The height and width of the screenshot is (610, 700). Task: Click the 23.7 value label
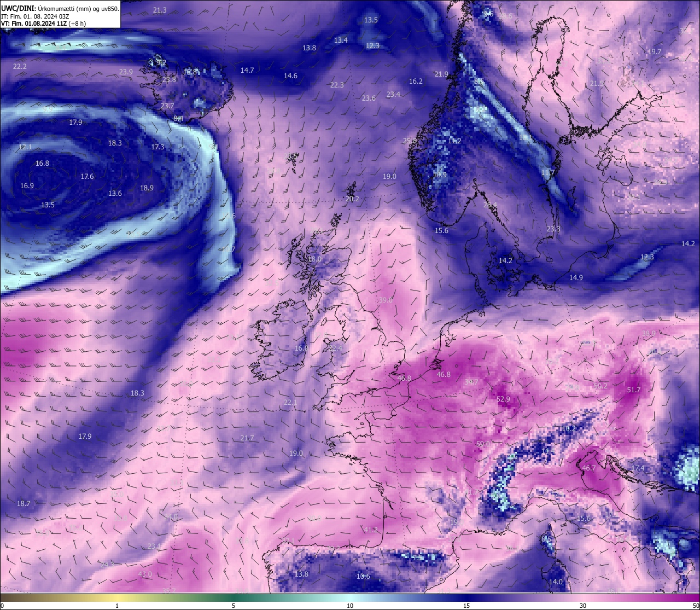click(x=167, y=106)
